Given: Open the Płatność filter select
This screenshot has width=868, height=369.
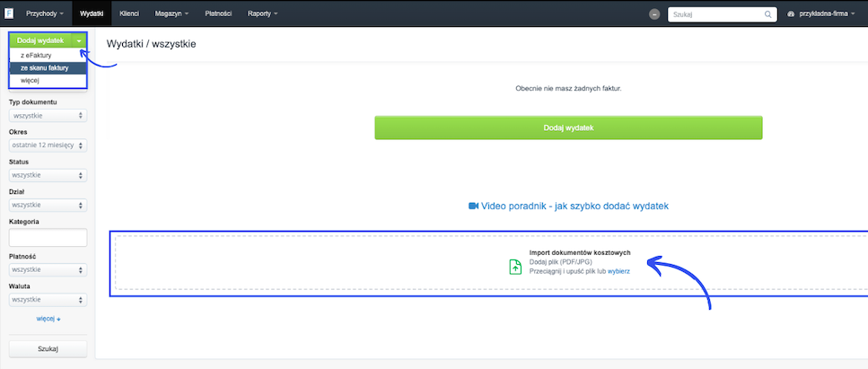Looking at the screenshot, I should pos(48,270).
